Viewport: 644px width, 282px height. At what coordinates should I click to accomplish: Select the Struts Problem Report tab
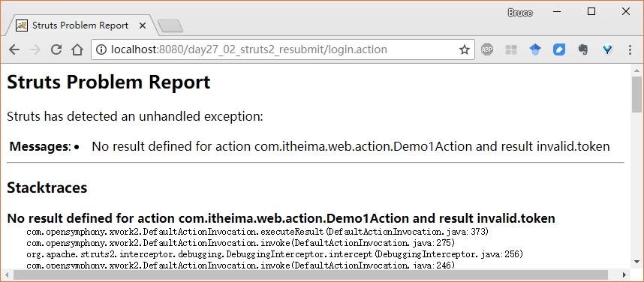(x=80, y=25)
